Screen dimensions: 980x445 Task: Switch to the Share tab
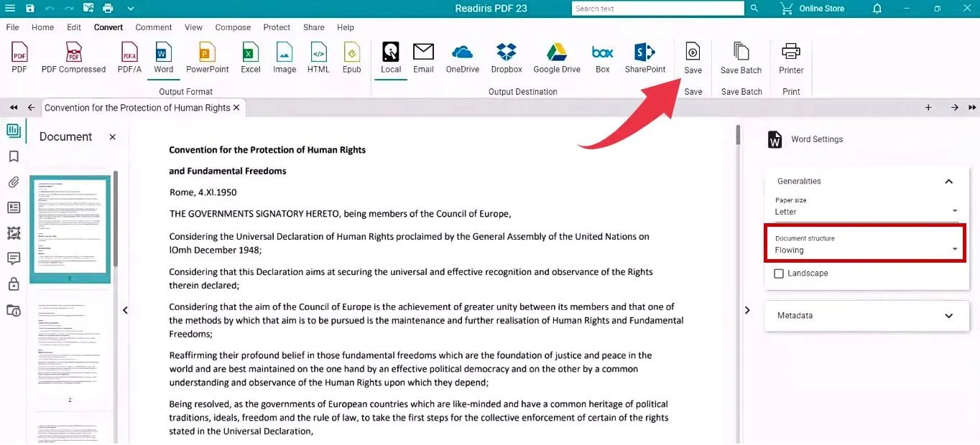(x=314, y=27)
